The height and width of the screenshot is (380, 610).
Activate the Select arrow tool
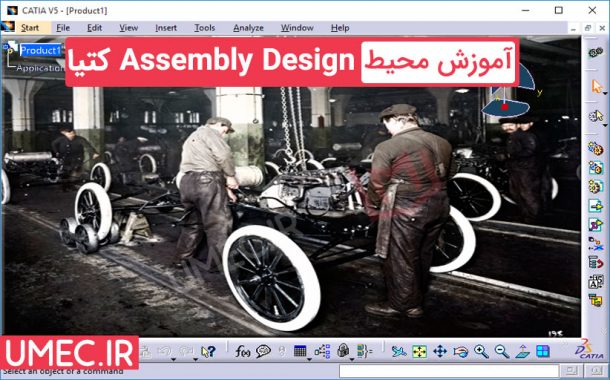596,86
